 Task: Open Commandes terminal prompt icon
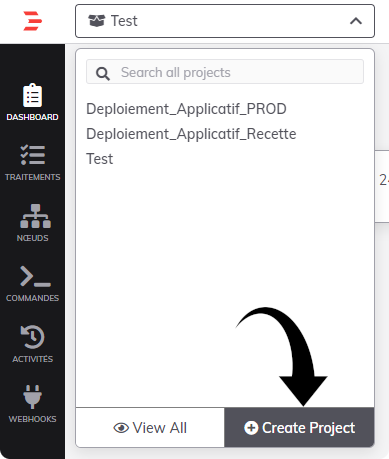pyautogui.click(x=35, y=276)
